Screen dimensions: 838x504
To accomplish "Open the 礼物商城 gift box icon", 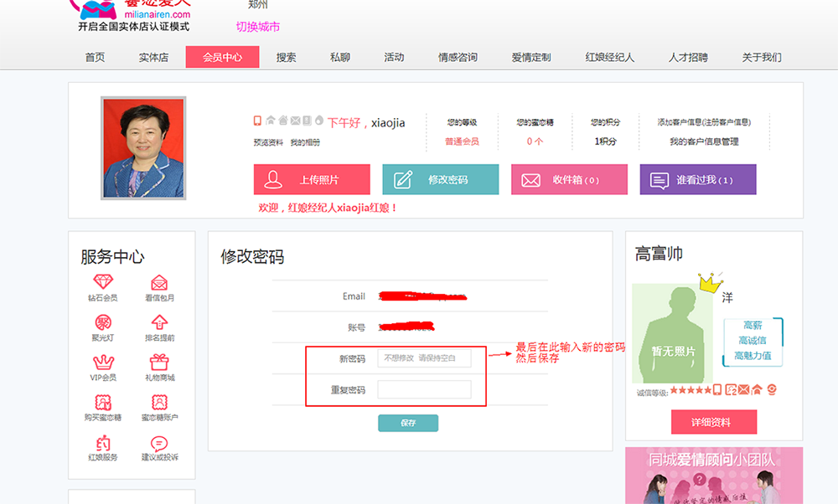I will (159, 362).
